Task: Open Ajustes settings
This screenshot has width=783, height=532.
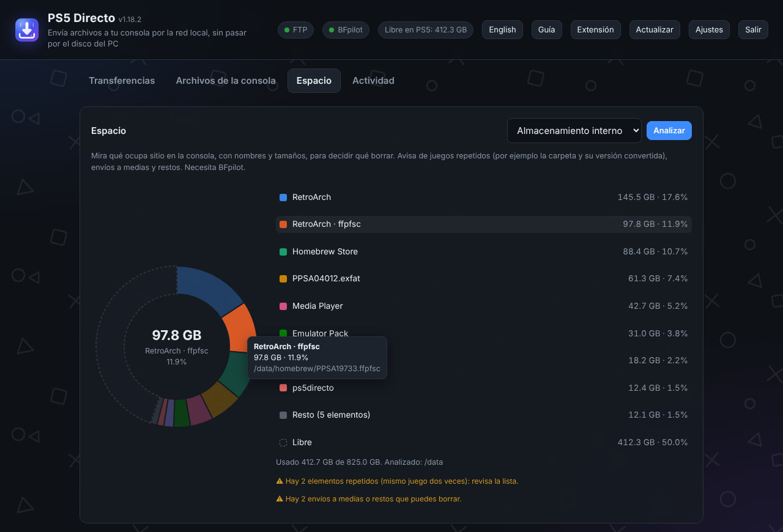Action: tap(709, 29)
